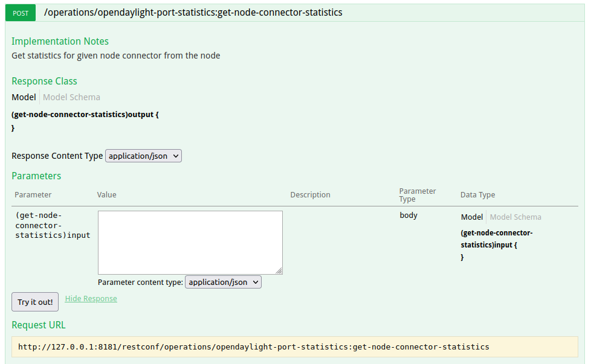This screenshot has height=364, width=591.
Task: Select Model tab in Data Type column
Action: pos(472,217)
